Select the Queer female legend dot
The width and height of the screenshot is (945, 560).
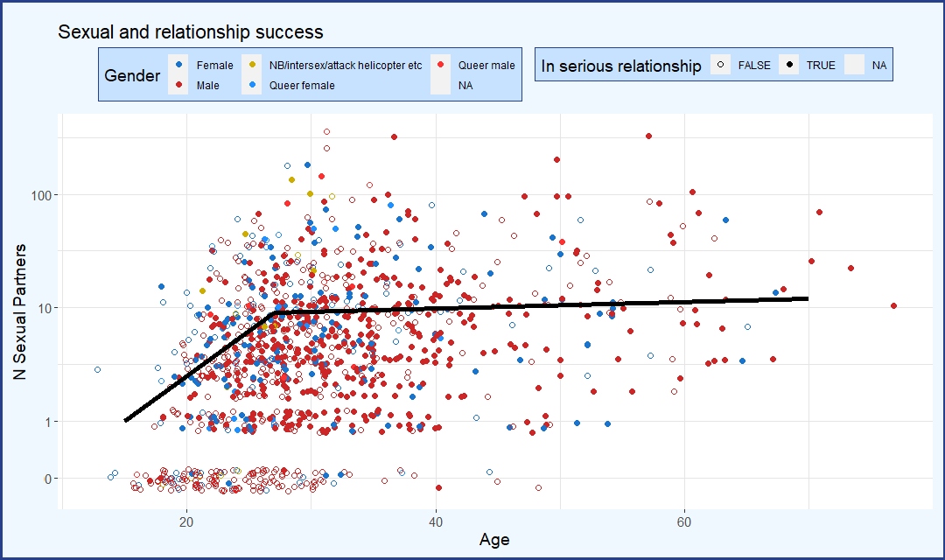coord(252,85)
